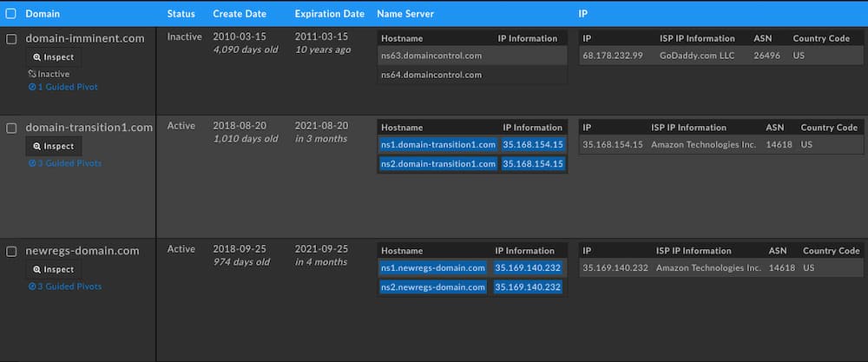Click Inactive status of domain-imminent.com
Screen dimensions: 868x362
click(x=184, y=36)
